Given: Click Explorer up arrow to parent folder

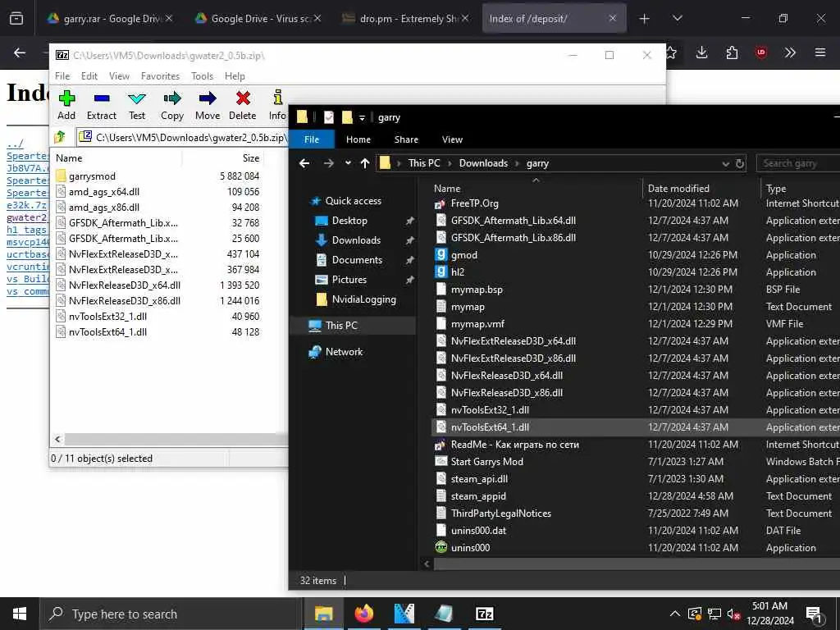Looking at the screenshot, I should [x=365, y=163].
